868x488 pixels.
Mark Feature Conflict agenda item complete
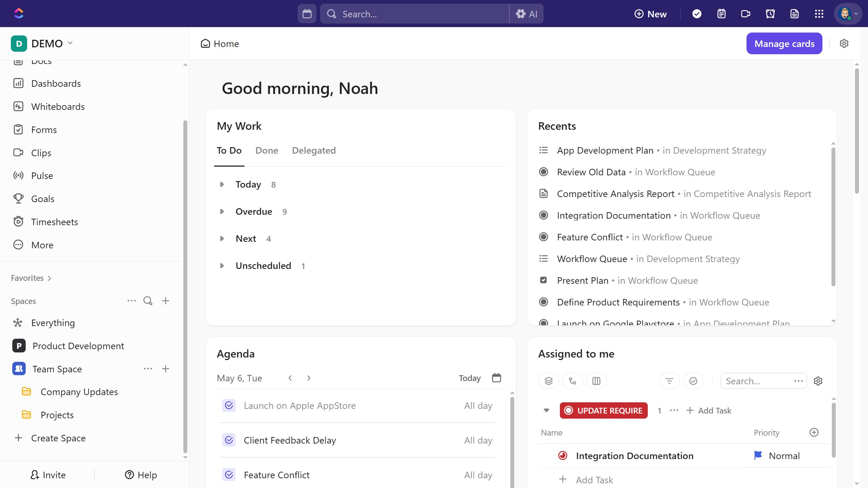pos(229,475)
